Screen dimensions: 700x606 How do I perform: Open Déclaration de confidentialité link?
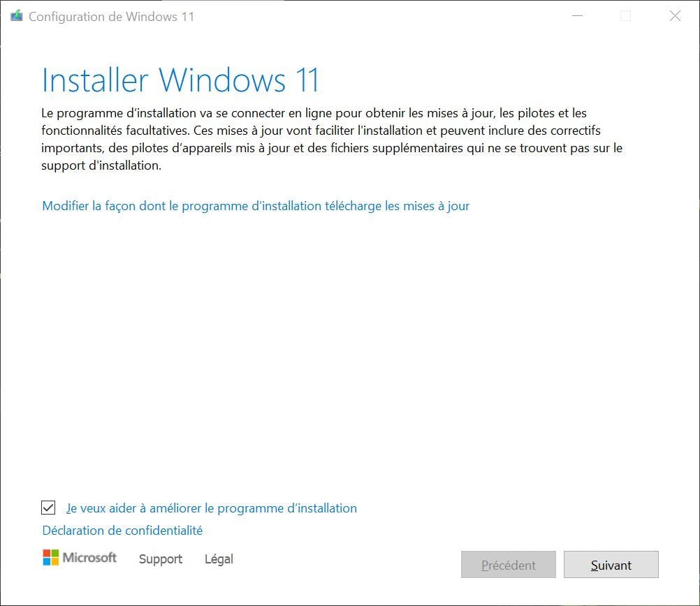click(122, 531)
